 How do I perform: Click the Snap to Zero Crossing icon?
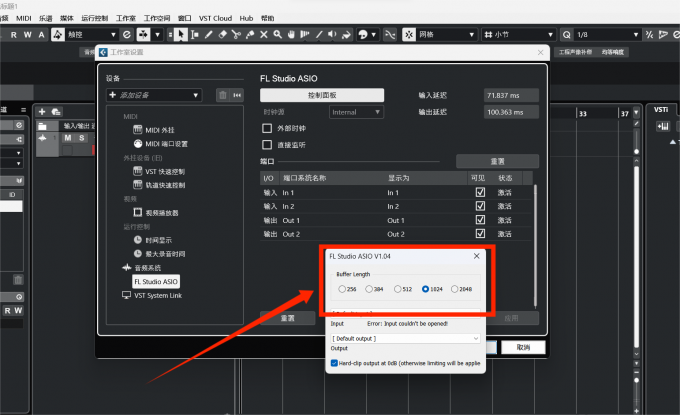390,34
